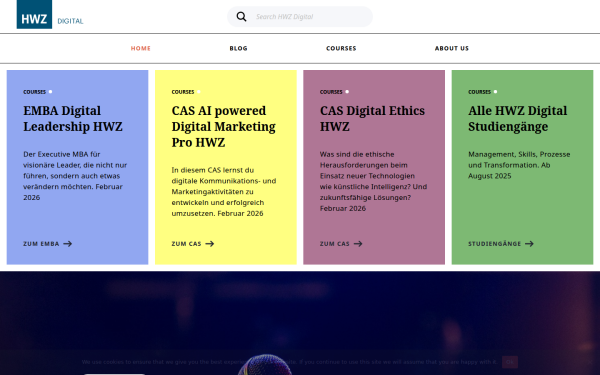
Task: Click 'Der Executive MBA für visionäre Leader' text
Action: tap(75, 176)
